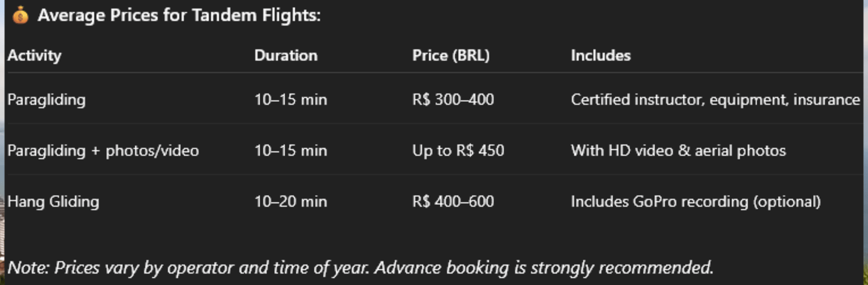Click the R$ 300–400 price

(453, 99)
